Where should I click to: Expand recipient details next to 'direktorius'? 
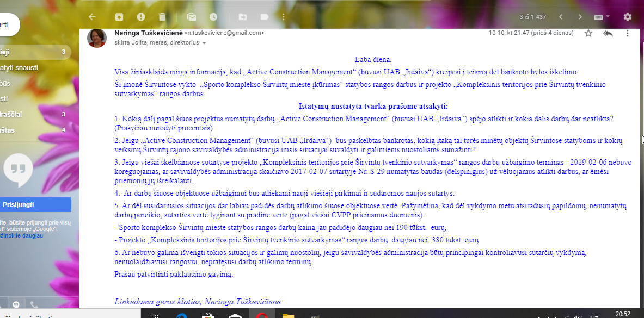(205, 43)
